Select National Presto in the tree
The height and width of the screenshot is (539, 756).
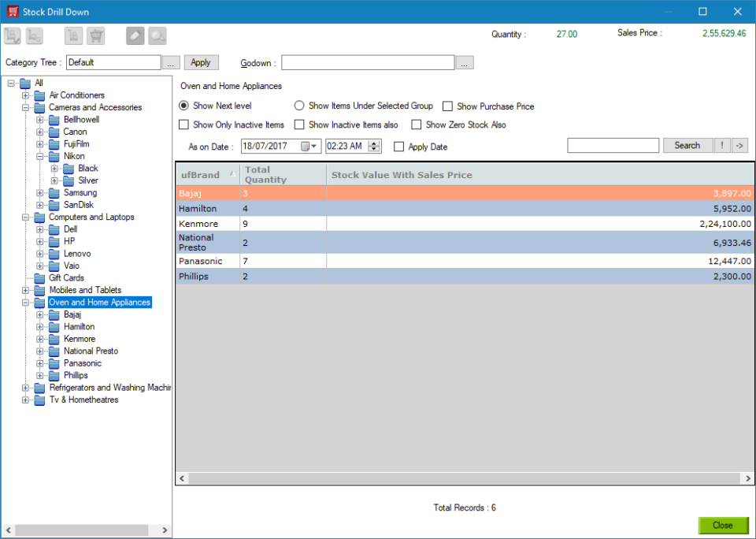pos(91,351)
